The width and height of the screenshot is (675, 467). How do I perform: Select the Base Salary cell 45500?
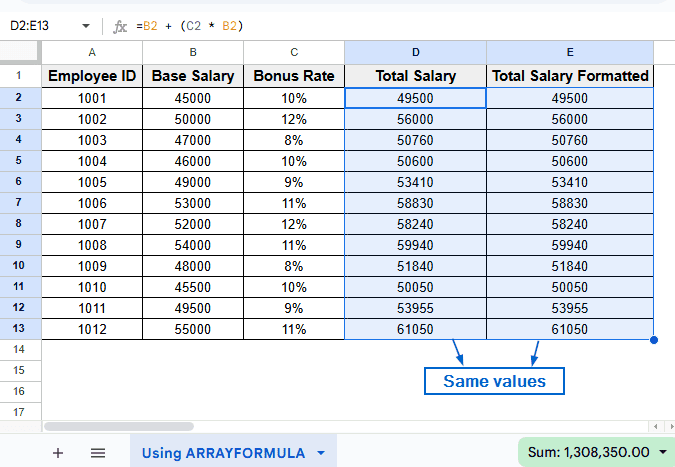coord(193,287)
